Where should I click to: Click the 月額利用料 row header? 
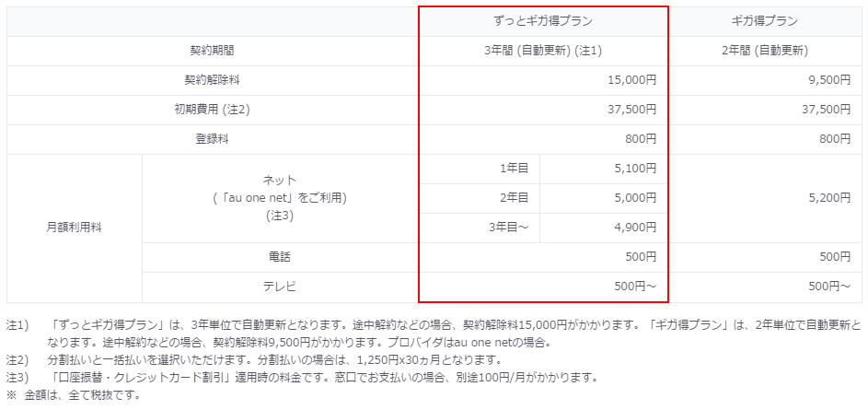click(75, 228)
